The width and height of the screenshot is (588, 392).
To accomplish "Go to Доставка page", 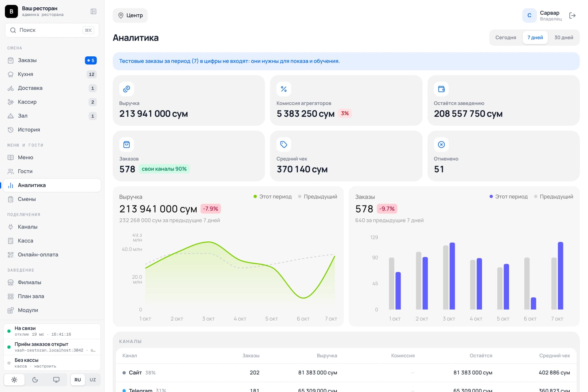I will tap(52, 88).
